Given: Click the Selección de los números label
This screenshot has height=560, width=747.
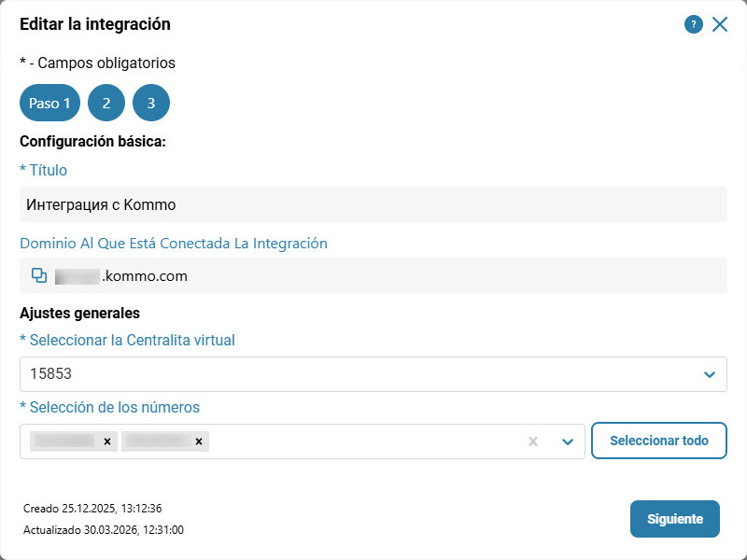Looking at the screenshot, I should click(x=109, y=407).
